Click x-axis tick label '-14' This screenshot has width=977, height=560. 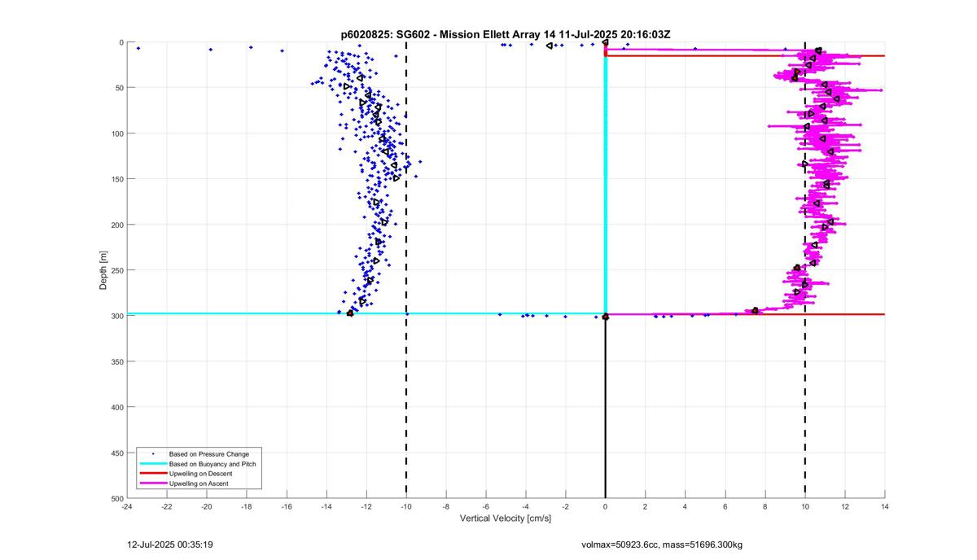point(326,506)
